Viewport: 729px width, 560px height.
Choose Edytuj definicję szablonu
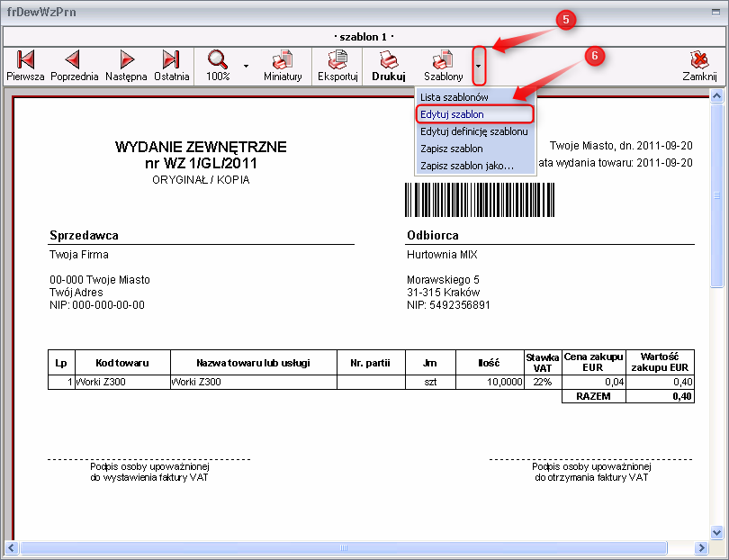473,131
